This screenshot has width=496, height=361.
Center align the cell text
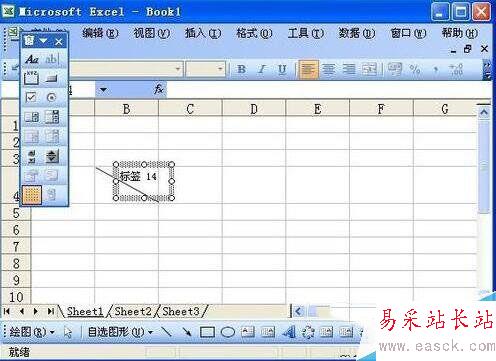(329, 69)
